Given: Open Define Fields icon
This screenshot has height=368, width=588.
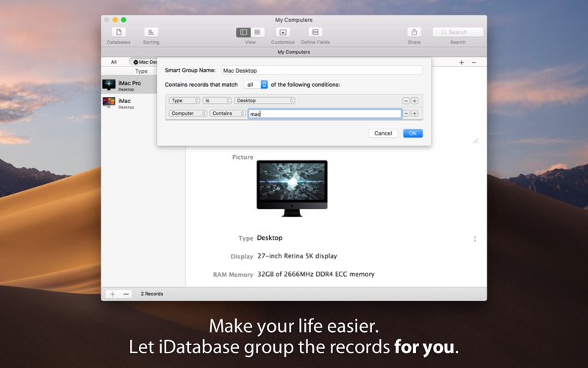Looking at the screenshot, I should coord(315,32).
